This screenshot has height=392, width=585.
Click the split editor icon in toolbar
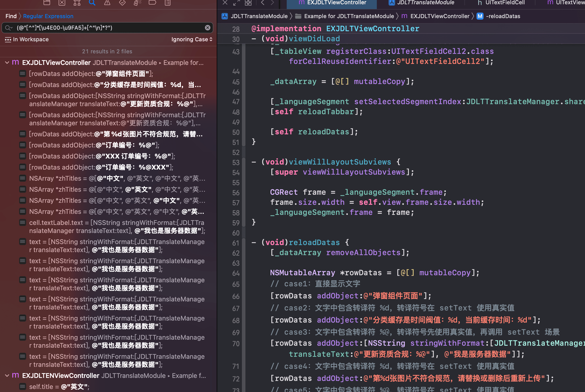click(248, 3)
